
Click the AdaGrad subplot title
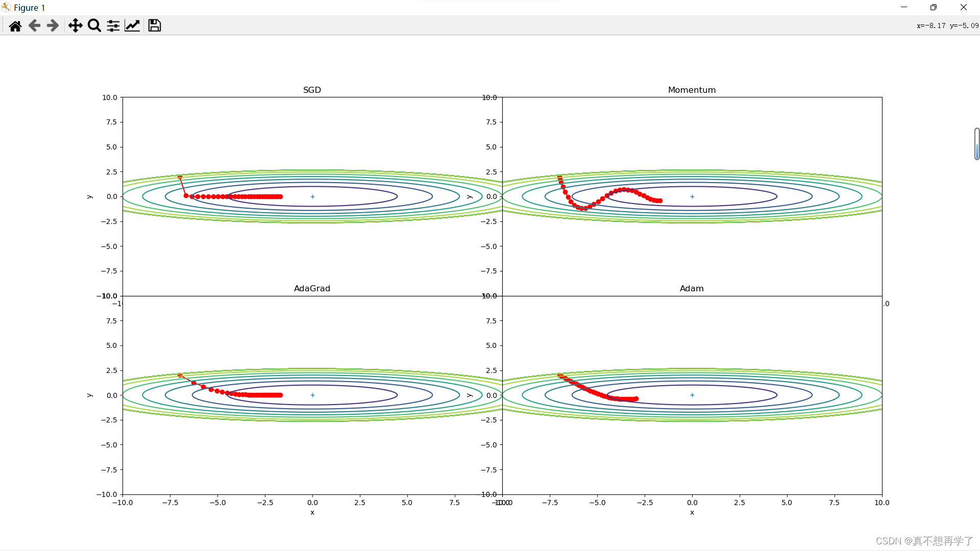(312, 288)
